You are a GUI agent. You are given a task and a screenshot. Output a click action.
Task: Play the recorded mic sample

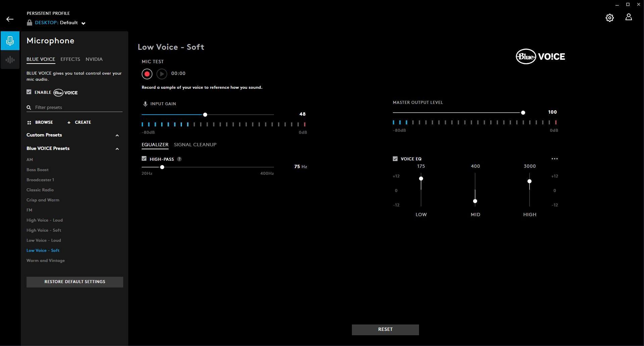(x=162, y=74)
